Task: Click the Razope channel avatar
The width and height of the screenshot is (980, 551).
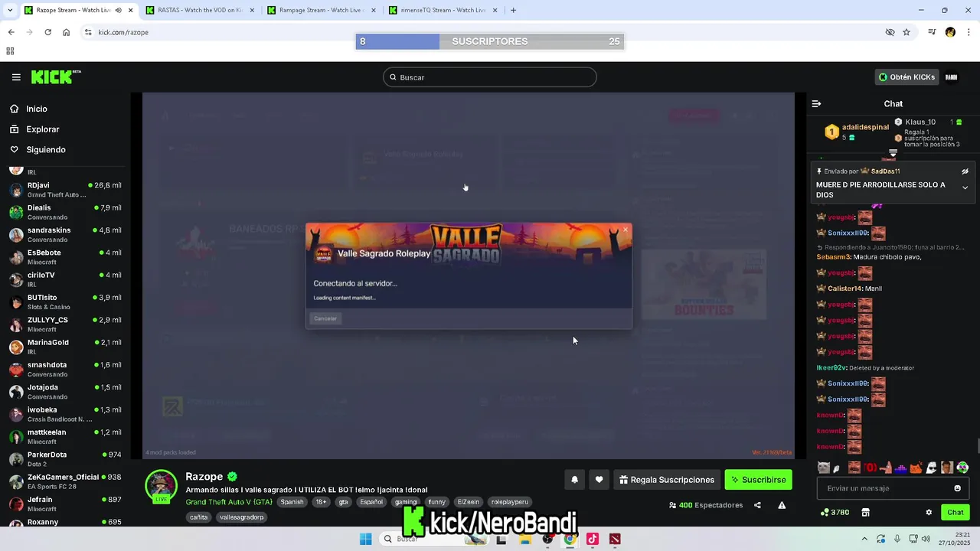Action: pos(161,486)
